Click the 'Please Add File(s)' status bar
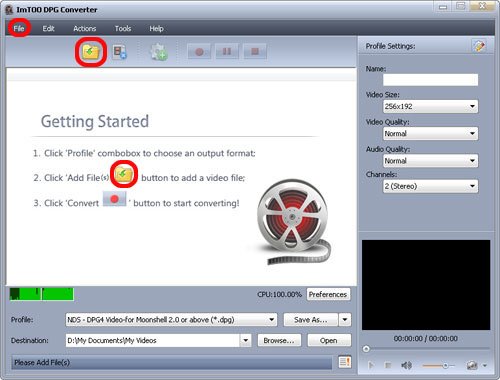This screenshot has width=500, height=380. click(172, 362)
